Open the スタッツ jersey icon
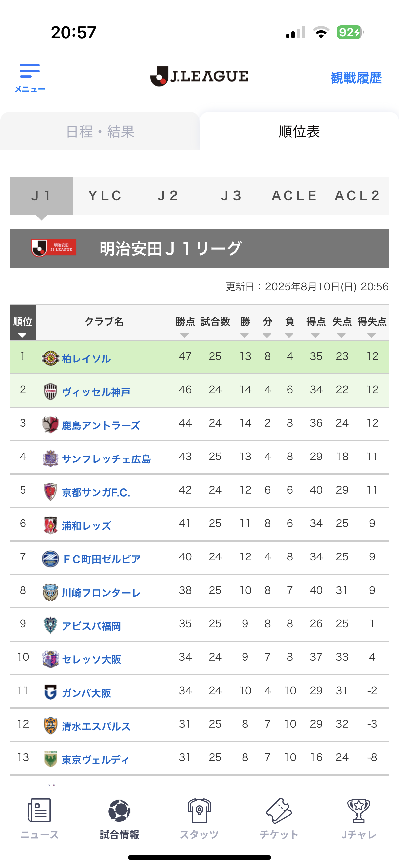 199,810
